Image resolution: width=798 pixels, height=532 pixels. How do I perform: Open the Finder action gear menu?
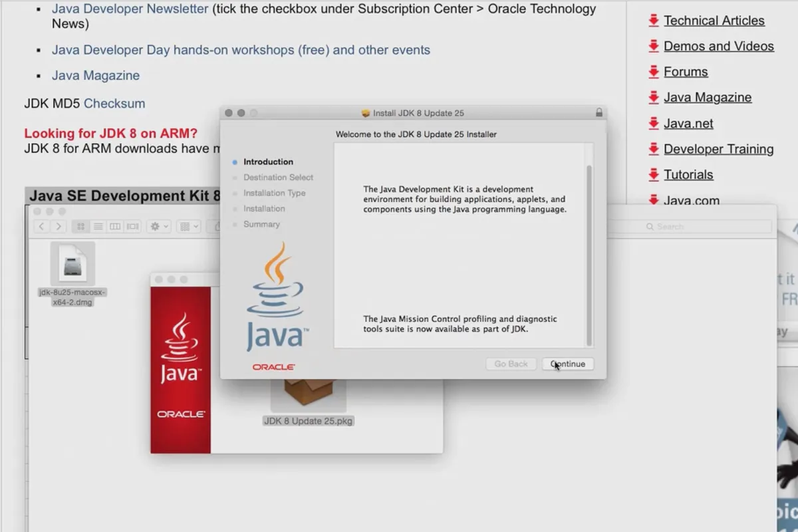click(x=159, y=227)
